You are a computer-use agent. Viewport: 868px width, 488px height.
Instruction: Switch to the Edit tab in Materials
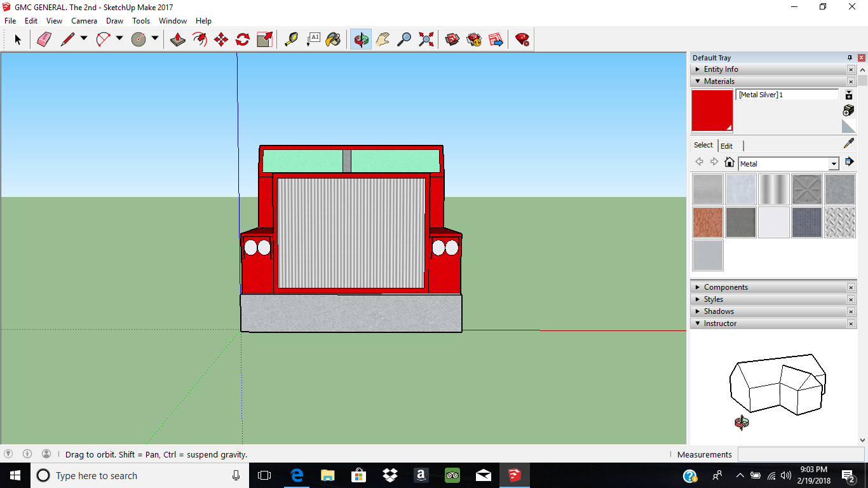pos(726,146)
